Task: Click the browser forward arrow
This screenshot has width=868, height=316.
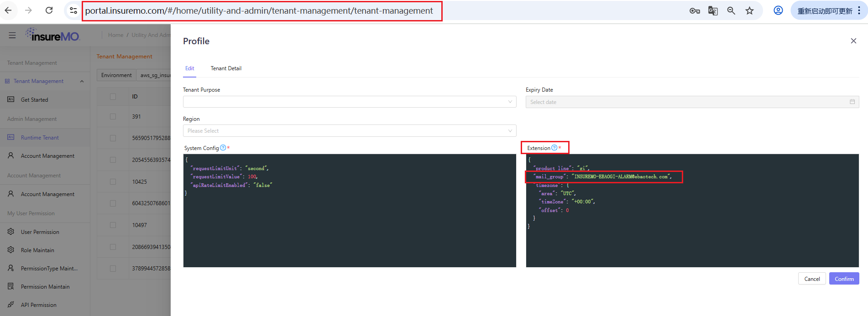Action: point(28,10)
